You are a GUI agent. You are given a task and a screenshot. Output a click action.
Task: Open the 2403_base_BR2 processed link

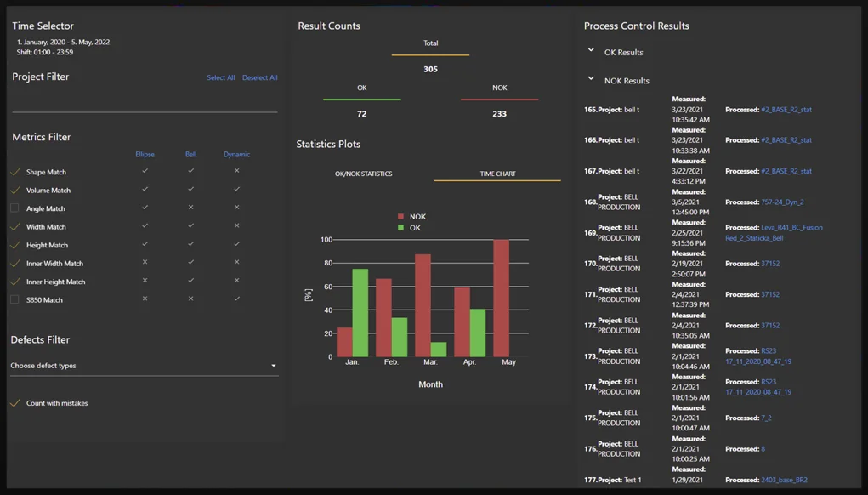click(784, 480)
